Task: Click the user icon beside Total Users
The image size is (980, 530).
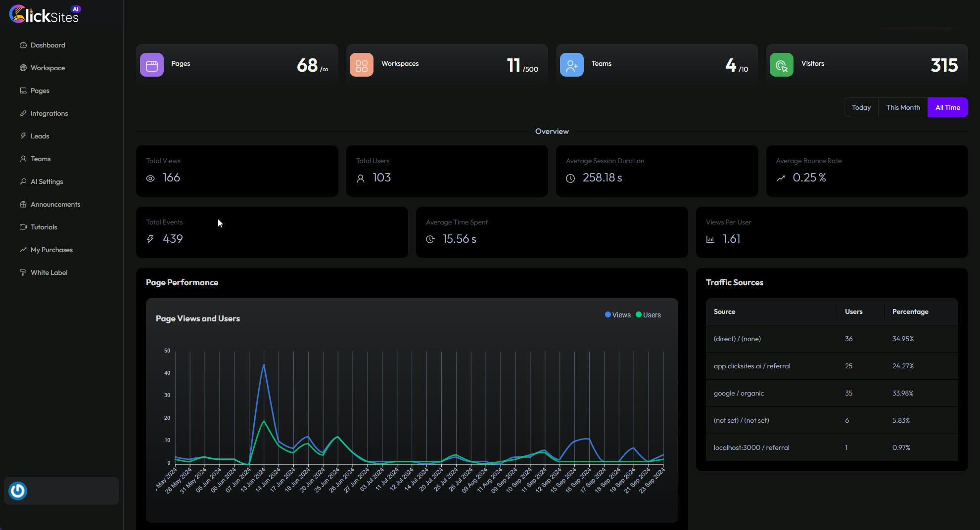Action: [361, 178]
